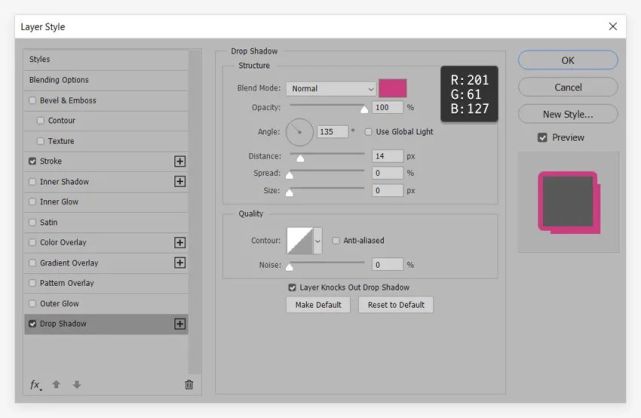Click the plus icon beside Color Overlay
641x418 pixels.
point(179,243)
